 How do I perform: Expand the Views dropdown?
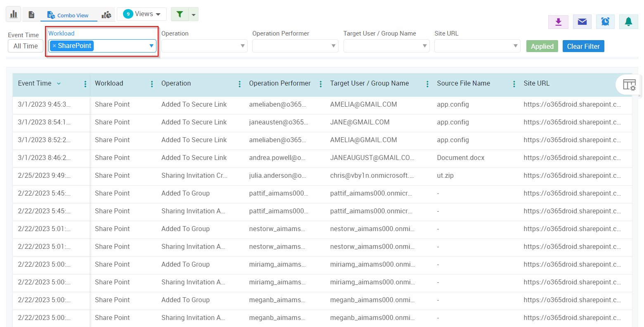[142, 14]
